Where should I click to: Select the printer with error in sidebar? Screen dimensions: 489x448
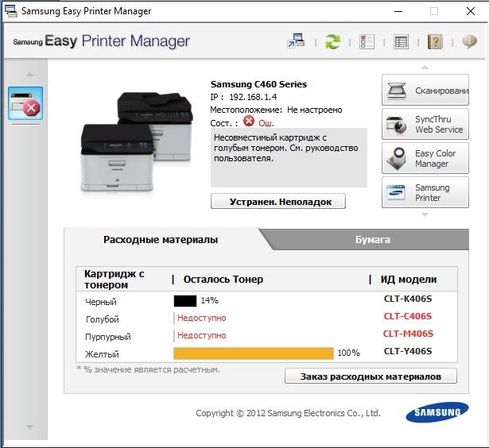coord(25,104)
